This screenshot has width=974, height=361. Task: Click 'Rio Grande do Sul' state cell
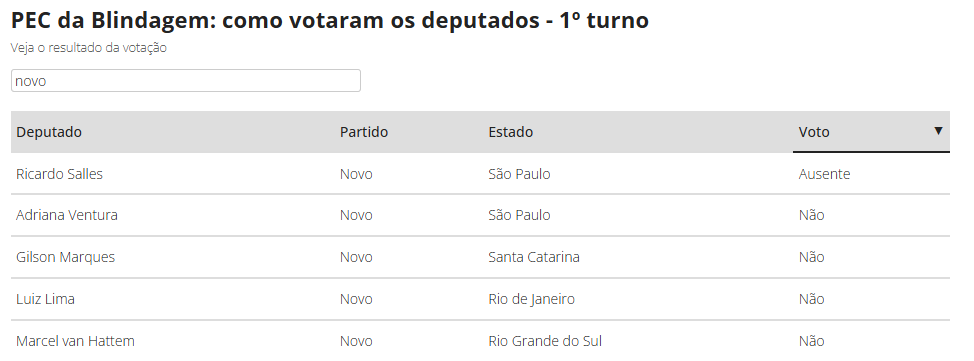coord(545,341)
